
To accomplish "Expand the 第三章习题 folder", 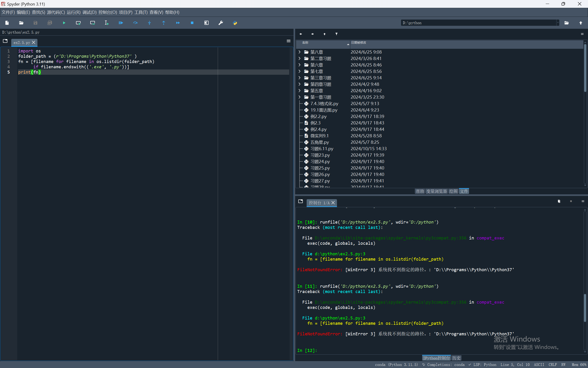I will [x=300, y=78].
